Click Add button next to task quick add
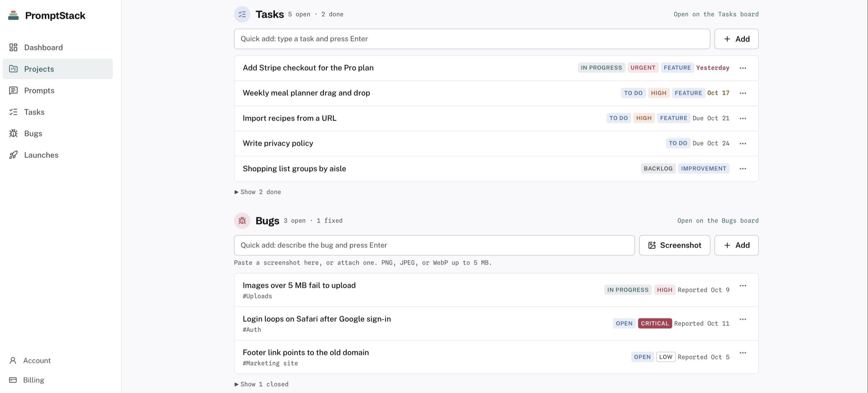This screenshot has width=868, height=393. pyautogui.click(x=736, y=39)
